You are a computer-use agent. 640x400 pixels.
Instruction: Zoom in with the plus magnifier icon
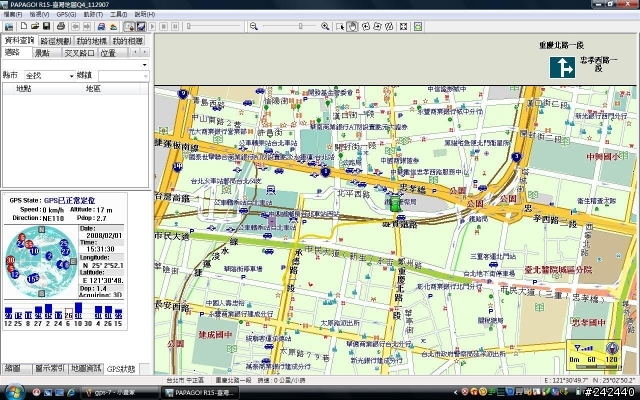(325, 27)
